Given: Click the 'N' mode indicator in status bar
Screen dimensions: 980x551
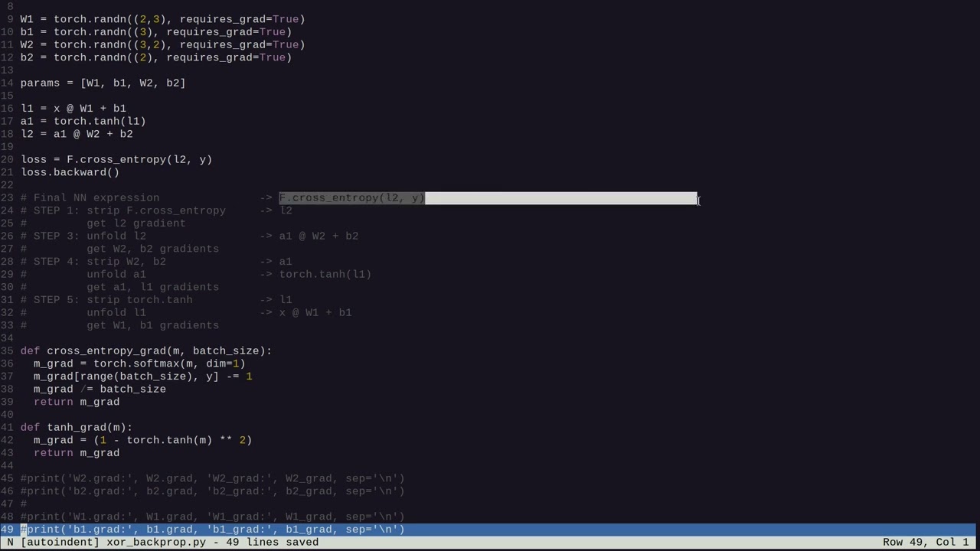Looking at the screenshot, I should point(10,542).
